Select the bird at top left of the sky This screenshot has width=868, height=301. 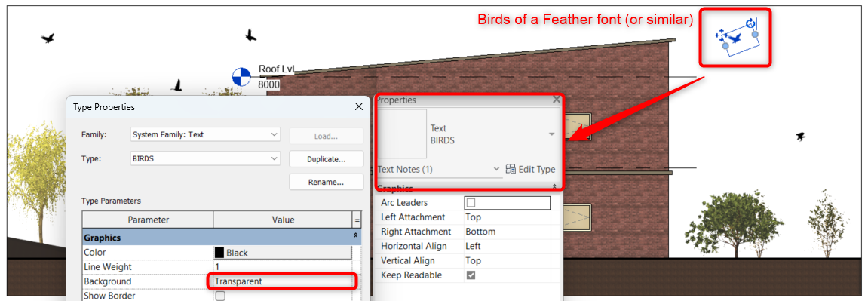point(48,38)
